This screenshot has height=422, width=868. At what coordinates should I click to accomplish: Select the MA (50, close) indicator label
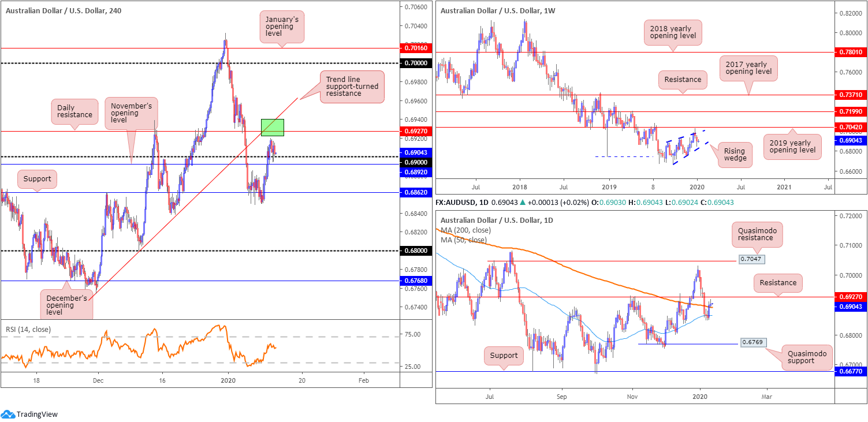[x=463, y=240]
